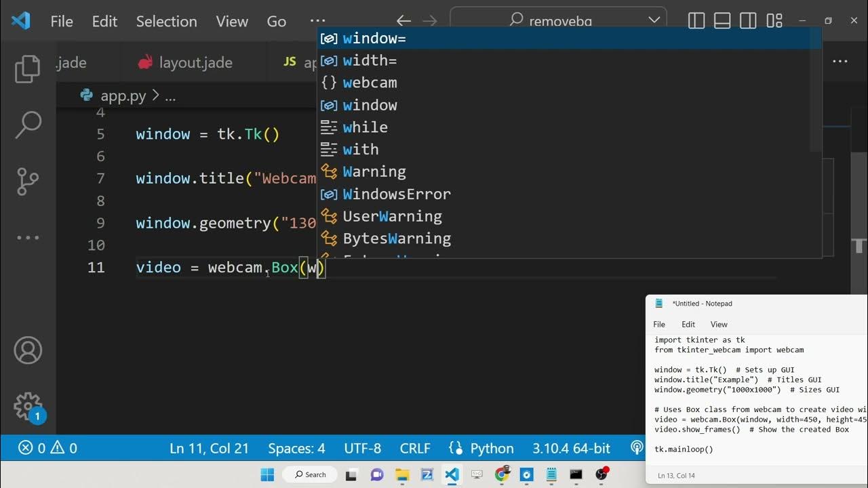Image resolution: width=868 pixels, height=488 pixels.
Task: Toggle the secondary side bar layout
Action: coord(748,21)
